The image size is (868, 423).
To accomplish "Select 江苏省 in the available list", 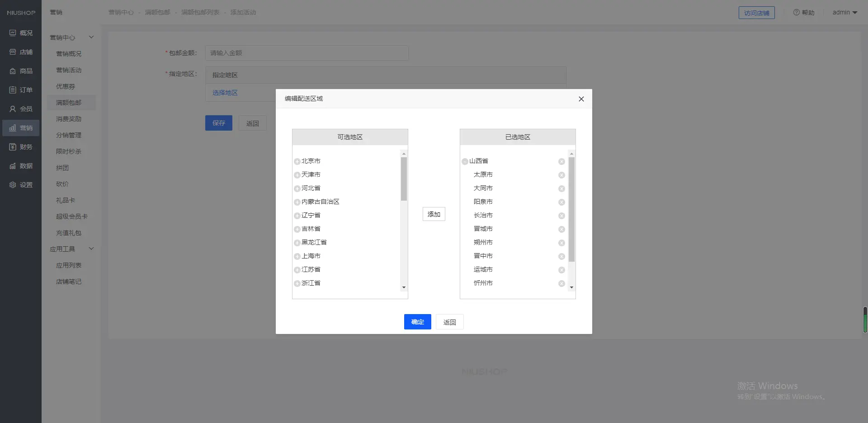I will [x=311, y=269].
